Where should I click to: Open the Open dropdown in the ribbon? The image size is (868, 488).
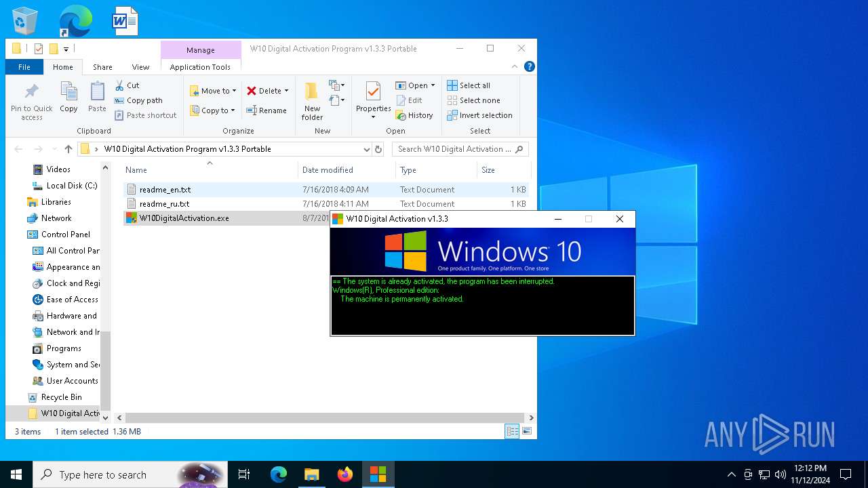415,85
